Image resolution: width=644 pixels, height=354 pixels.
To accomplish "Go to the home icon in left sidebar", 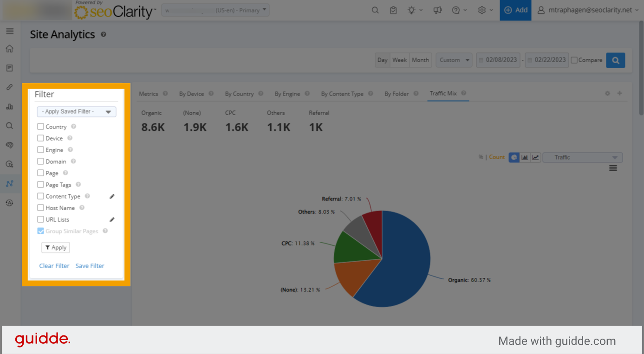I will (x=10, y=49).
